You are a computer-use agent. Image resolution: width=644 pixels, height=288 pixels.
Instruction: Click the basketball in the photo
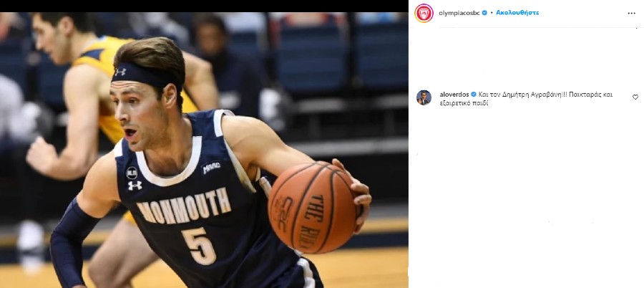pos(315,207)
